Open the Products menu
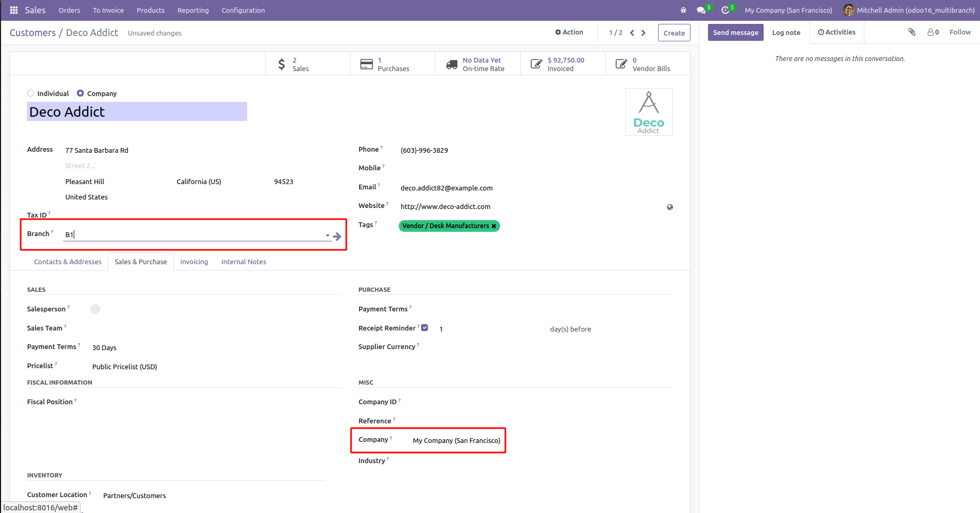Image resolution: width=980 pixels, height=513 pixels. click(x=151, y=10)
